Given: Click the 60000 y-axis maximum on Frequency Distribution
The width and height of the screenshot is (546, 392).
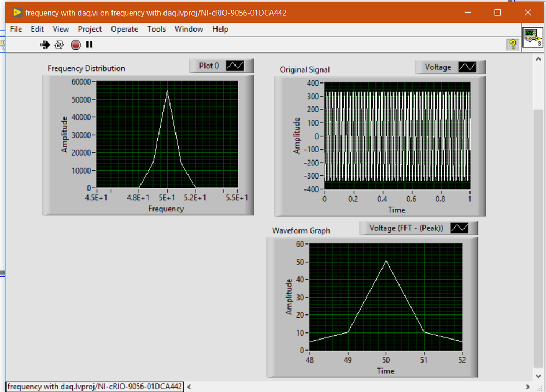Looking at the screenshot, I should (x=81, y=82).
